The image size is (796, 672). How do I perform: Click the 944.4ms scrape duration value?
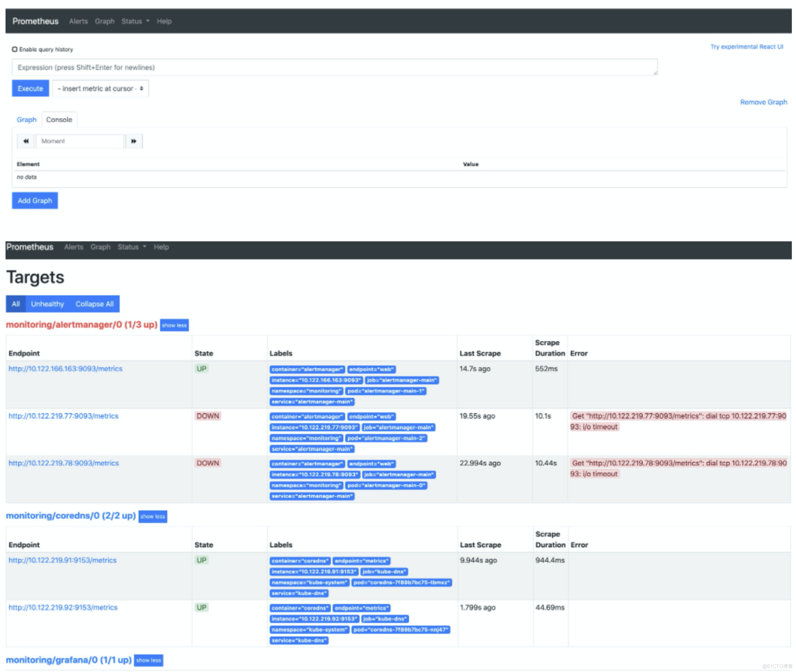[550, 560]
